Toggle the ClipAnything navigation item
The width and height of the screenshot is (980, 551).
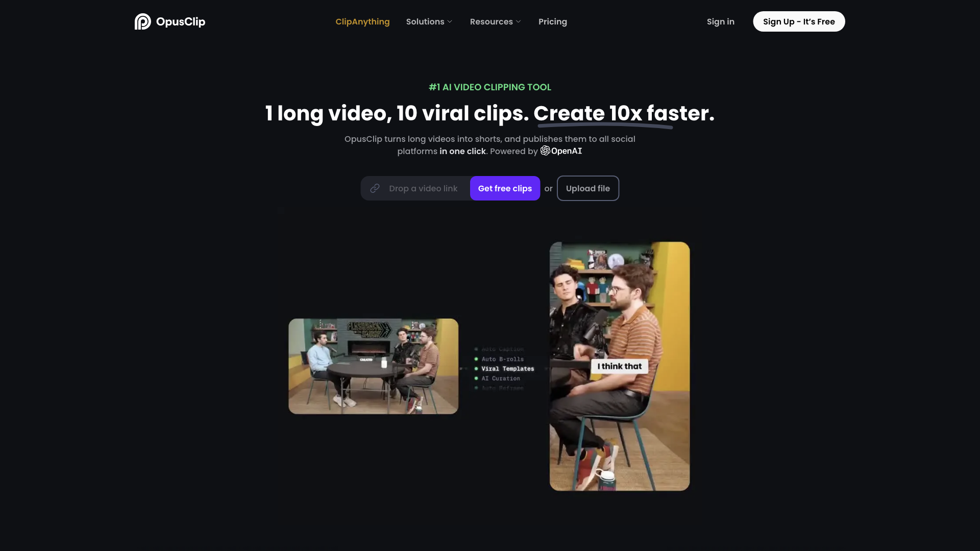pos(363,21)
